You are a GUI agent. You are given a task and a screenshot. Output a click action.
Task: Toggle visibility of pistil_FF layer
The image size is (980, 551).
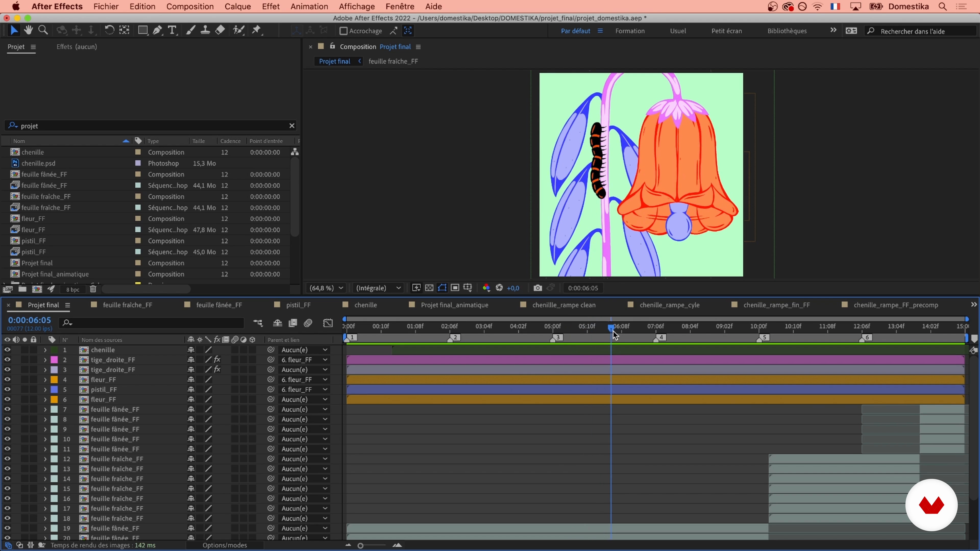[x=7, y=389]
